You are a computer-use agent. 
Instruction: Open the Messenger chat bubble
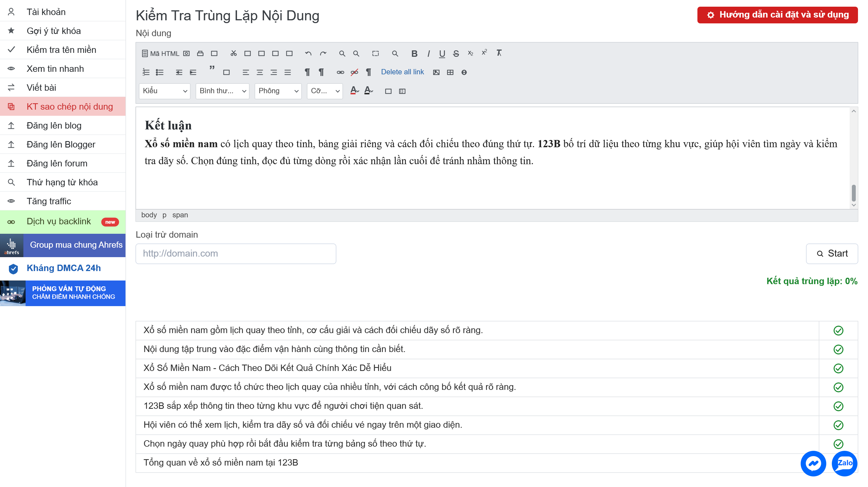[813, 463]
